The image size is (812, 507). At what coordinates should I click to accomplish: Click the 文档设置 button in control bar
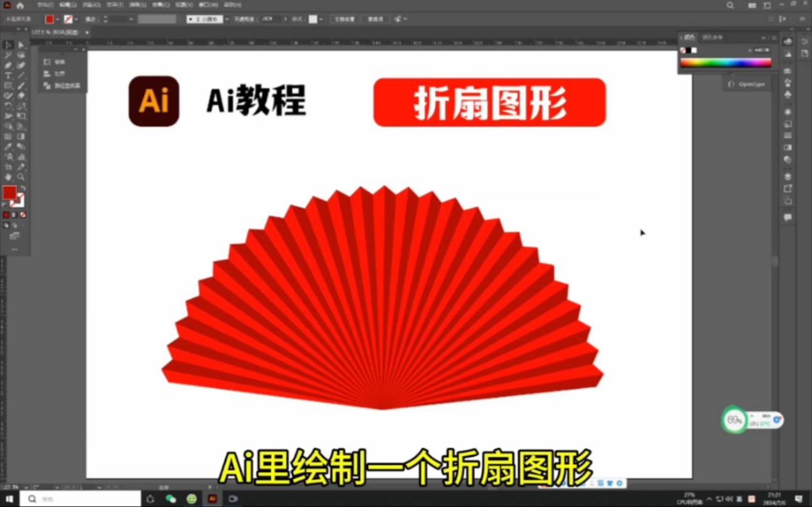tap(345, 19)
